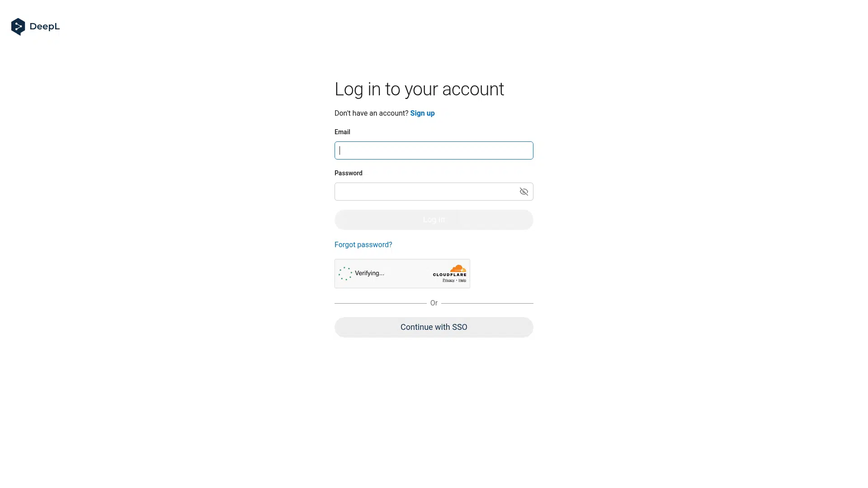
Task: Click the Email field label
Action: [x=342, y=132]
